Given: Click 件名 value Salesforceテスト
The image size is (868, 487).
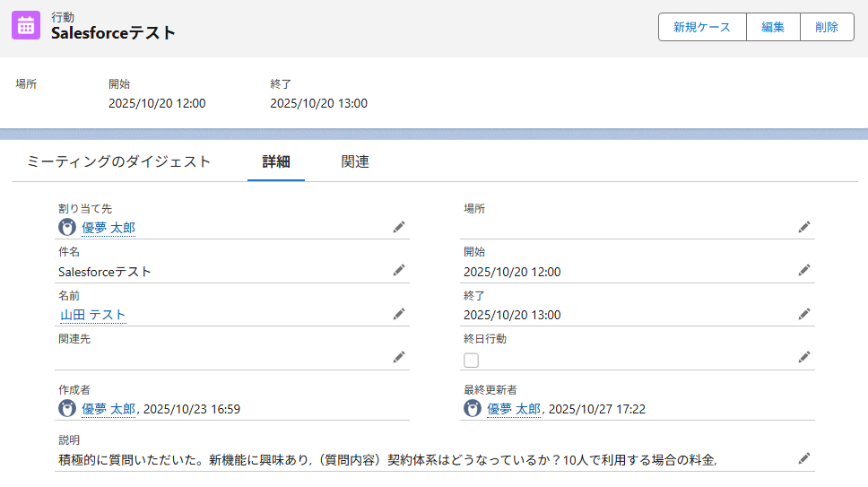Looking at the screenshot, I should (x=105, y=272).
